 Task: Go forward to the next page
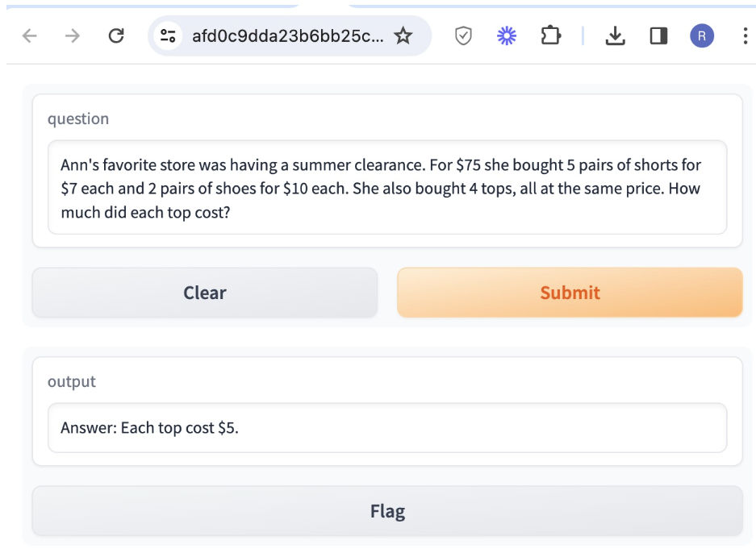point(73,35)
